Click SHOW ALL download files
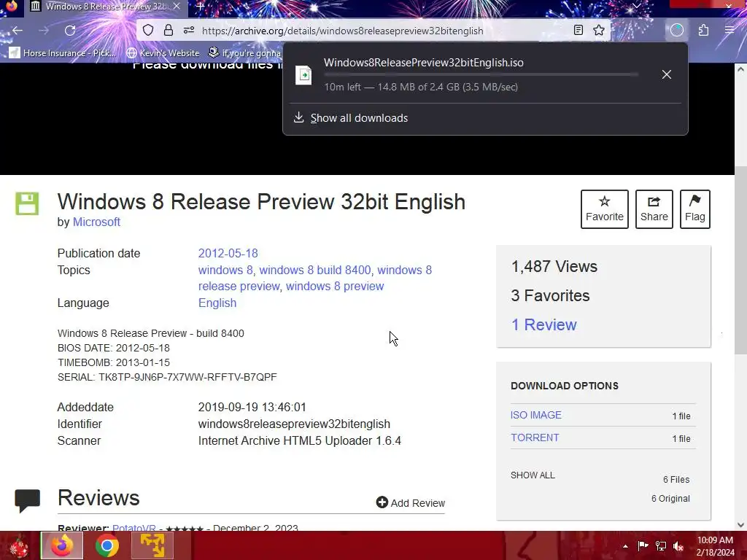Screen dimensions: 747x560 (533, 475)
